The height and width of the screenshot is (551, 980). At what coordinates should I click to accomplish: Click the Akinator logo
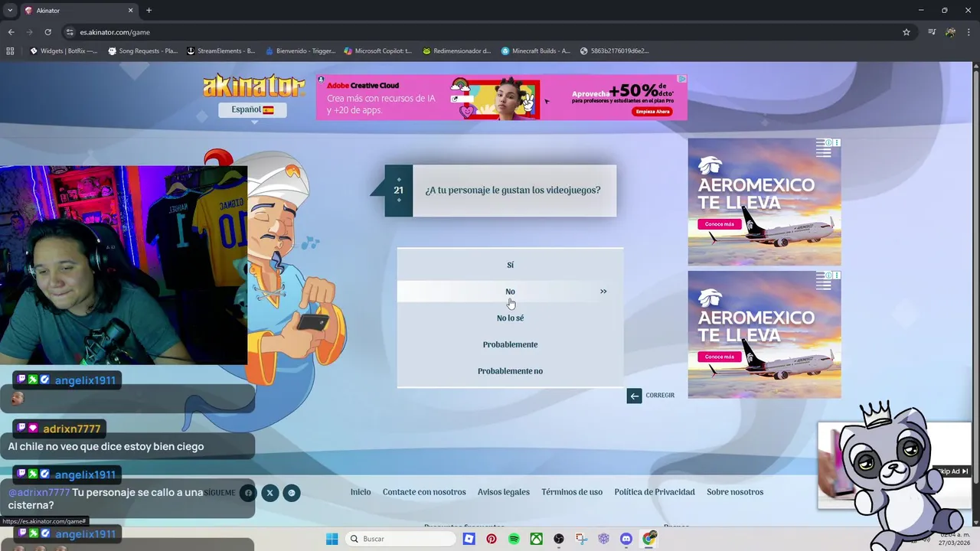pyautogui.click(x=253, y=85)
